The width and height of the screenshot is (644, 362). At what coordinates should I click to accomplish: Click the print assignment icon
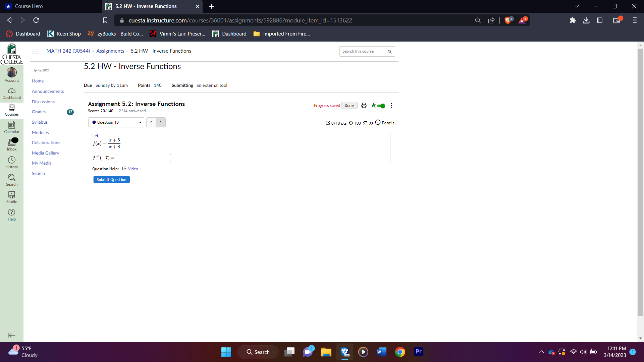[x=364, y=106]
